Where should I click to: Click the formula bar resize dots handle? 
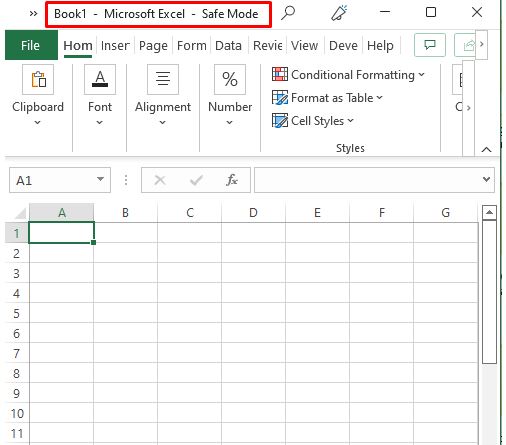coord(126,180)
